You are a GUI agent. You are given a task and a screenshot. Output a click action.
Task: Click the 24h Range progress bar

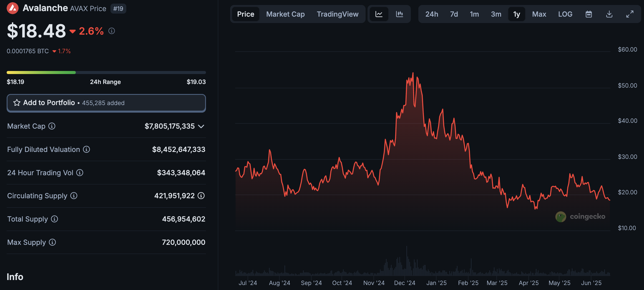coord(106,72)
